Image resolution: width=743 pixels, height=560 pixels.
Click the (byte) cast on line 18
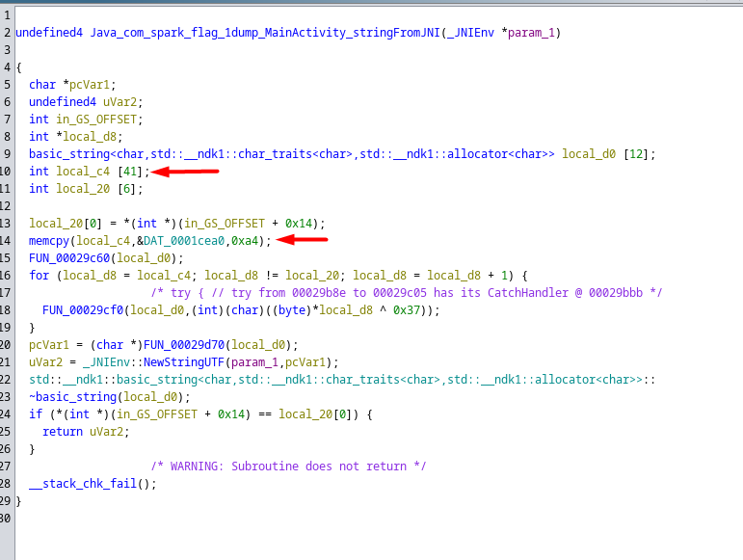point(292,310)
